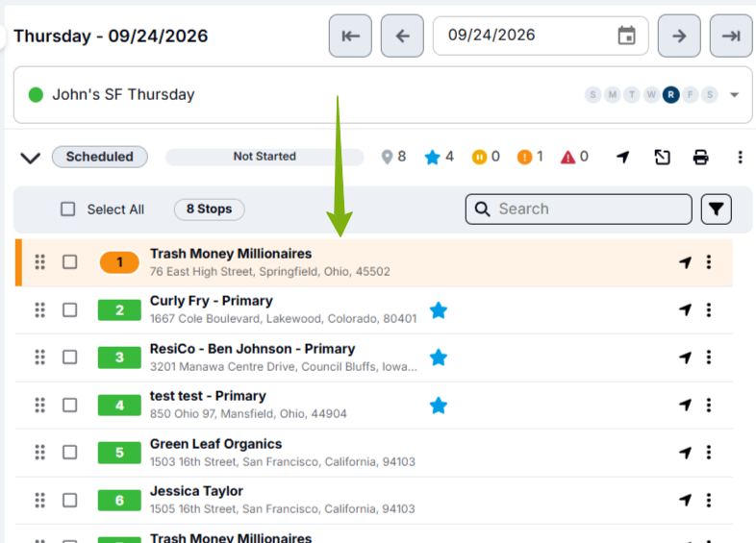Click drag handle for Green Leaf Organics
This screenshot has width=756, height=543.
(40, 452)
